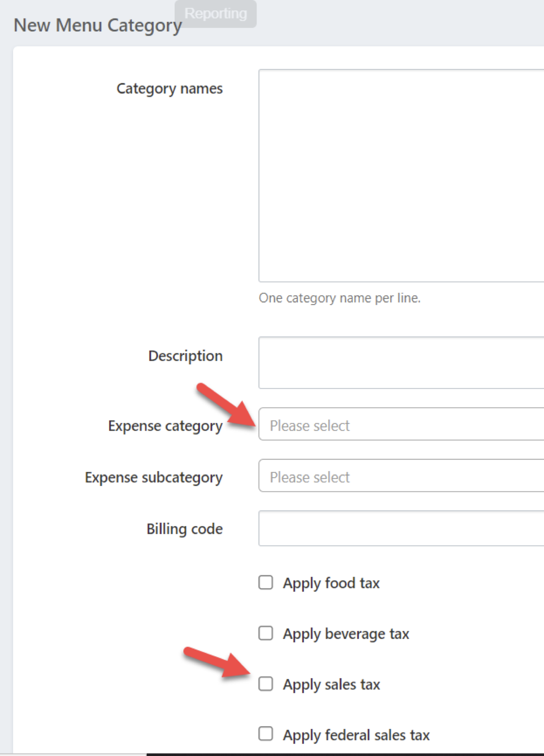Image resolution: width=544 pixels, height=756 pixels.
Task: Check the Apply sales tax box
Action: (266, 684)
